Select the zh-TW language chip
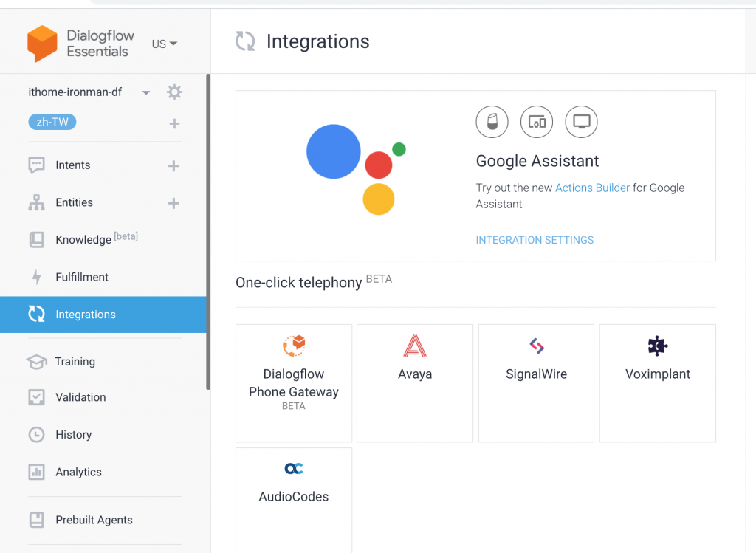Image resolution: width=756 pixels, height=553 pixels. pyautogui.click(x=52, y=122)
